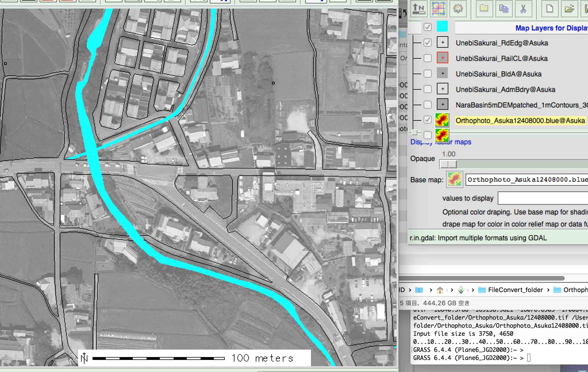This screenshot has width=588, height=372.
Task: Click the gear-shaped toolbar icon
Action: point(458,8)
